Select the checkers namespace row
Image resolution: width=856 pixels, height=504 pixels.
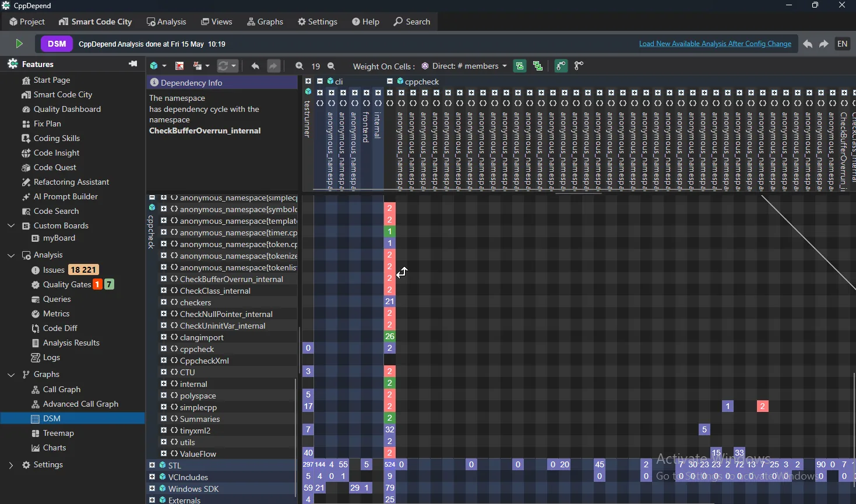(x=228, y=302)
